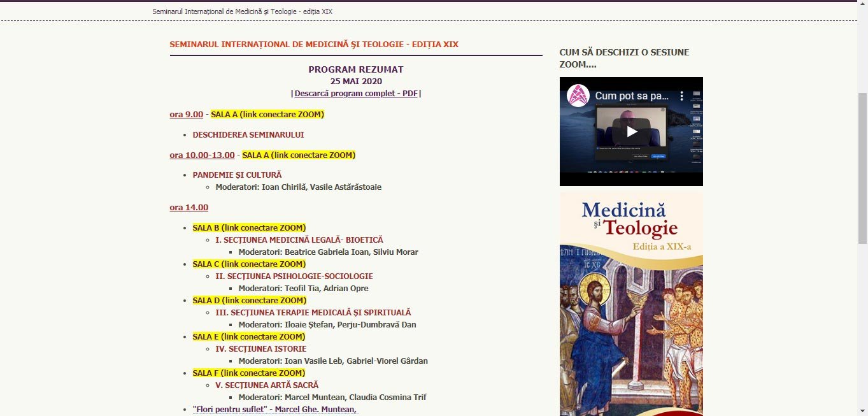Open the DESCHIDEREA SEMINARULUI link
The width and height of the screenshot is (868, 416).
[x=248, y=134]
